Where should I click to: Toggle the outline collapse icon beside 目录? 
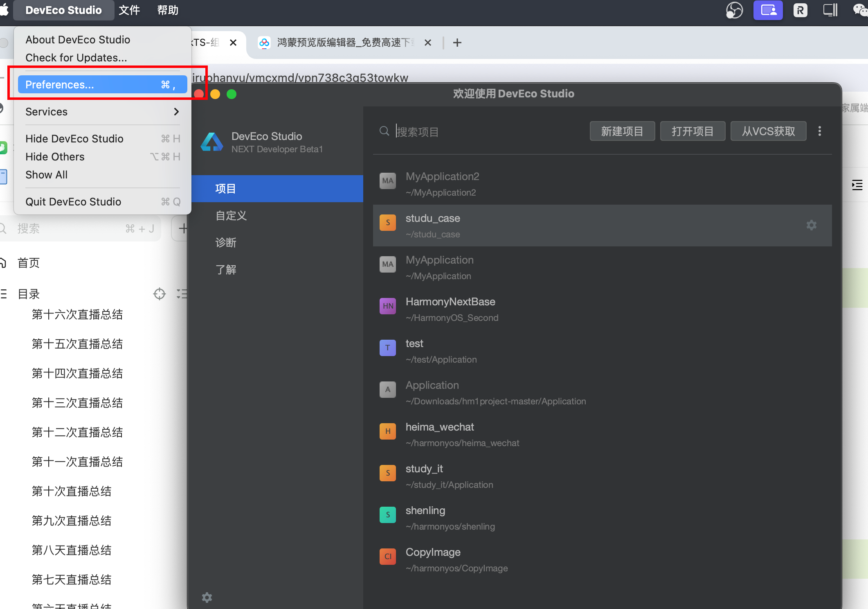coord(181,294)
